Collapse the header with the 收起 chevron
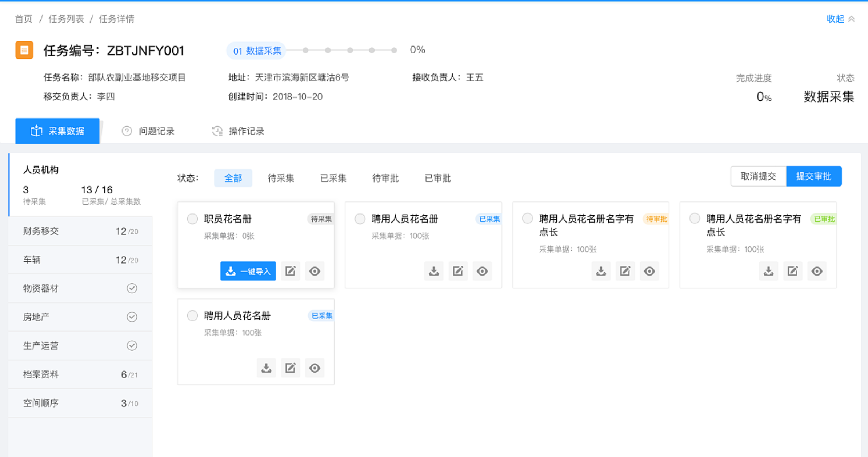The width and height of the screenshot is (868, 457). pos(840,19)
